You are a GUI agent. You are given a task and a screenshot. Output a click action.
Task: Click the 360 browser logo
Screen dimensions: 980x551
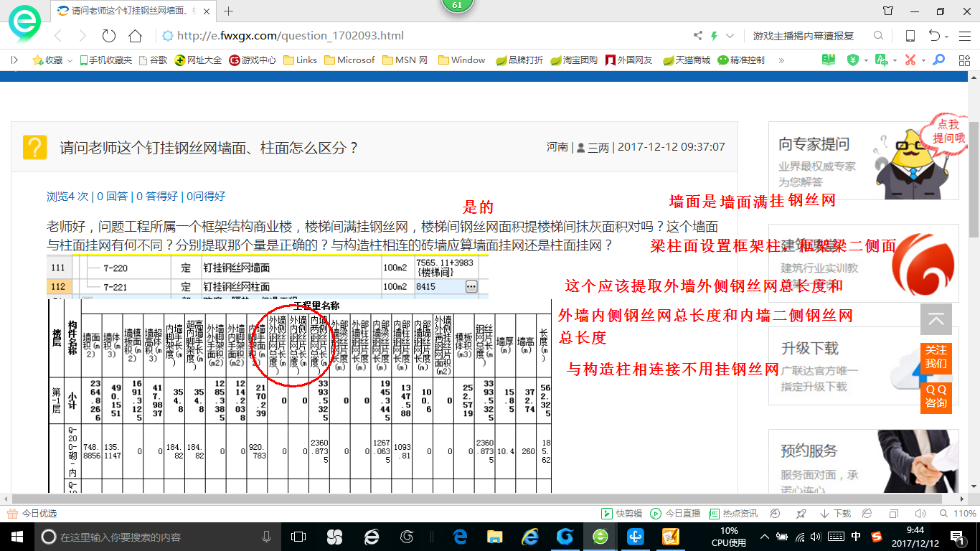(24, 24)
